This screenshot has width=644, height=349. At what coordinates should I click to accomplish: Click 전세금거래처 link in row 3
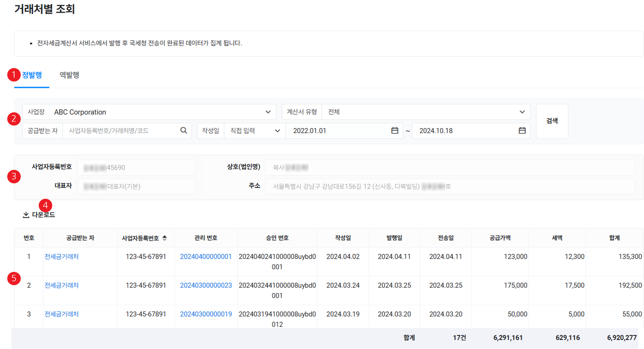click(62, 314)
